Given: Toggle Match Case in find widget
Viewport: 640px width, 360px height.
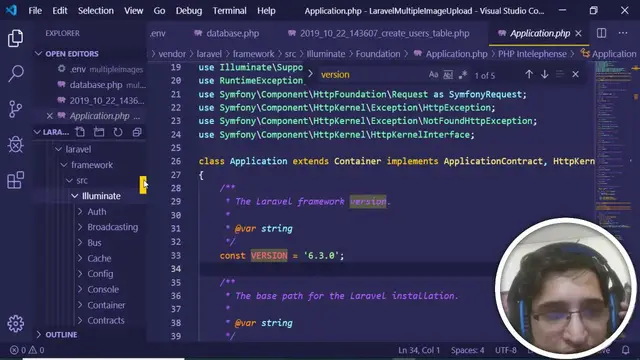Looking at the screenshot, I should coord(433,75).
